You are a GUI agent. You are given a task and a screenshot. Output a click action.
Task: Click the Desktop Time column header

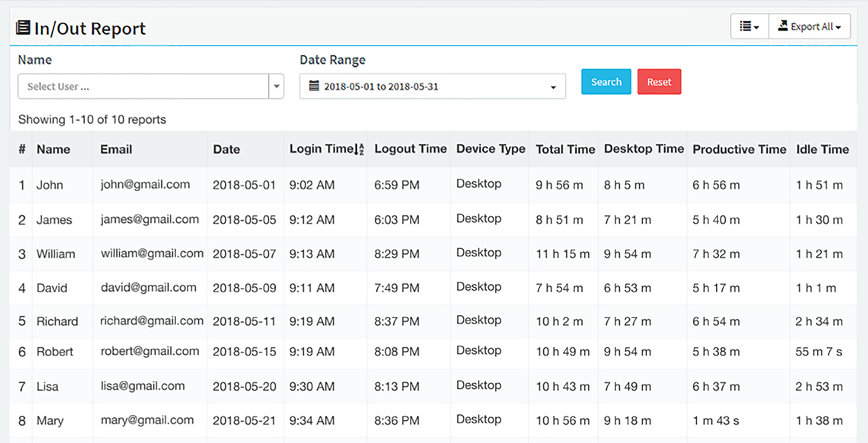point(644,149)
